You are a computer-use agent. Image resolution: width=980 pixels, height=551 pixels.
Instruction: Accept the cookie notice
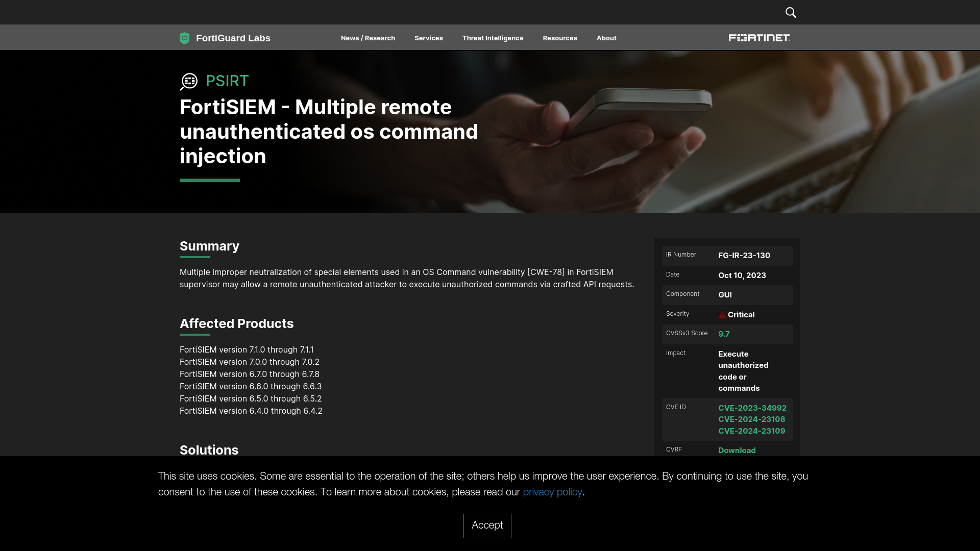click(487, 525)
